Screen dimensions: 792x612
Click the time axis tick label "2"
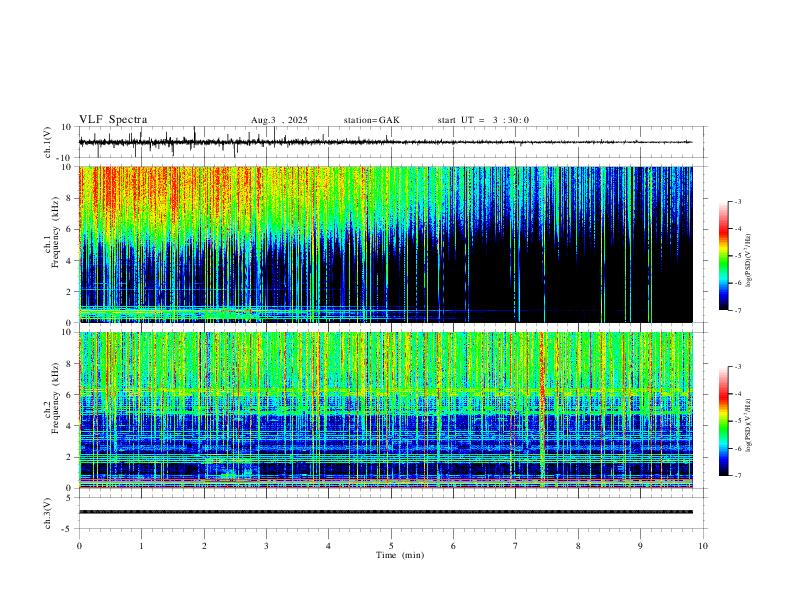pyautogui.click(x=204, y=546)
